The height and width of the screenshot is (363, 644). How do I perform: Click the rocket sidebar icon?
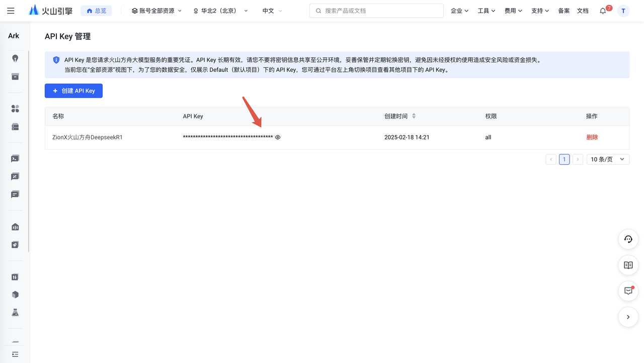[x=15, y=245]
